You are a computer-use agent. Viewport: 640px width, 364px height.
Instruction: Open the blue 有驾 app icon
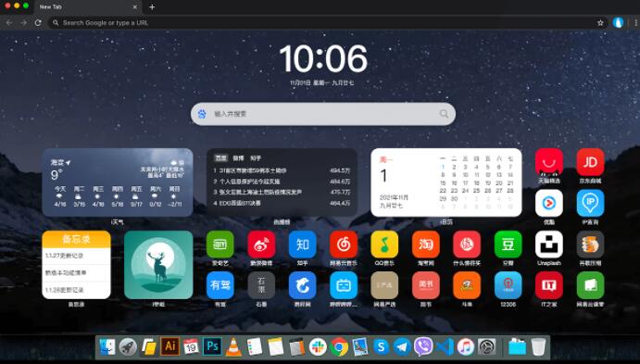pyautogui.click(x=220, y=285)
